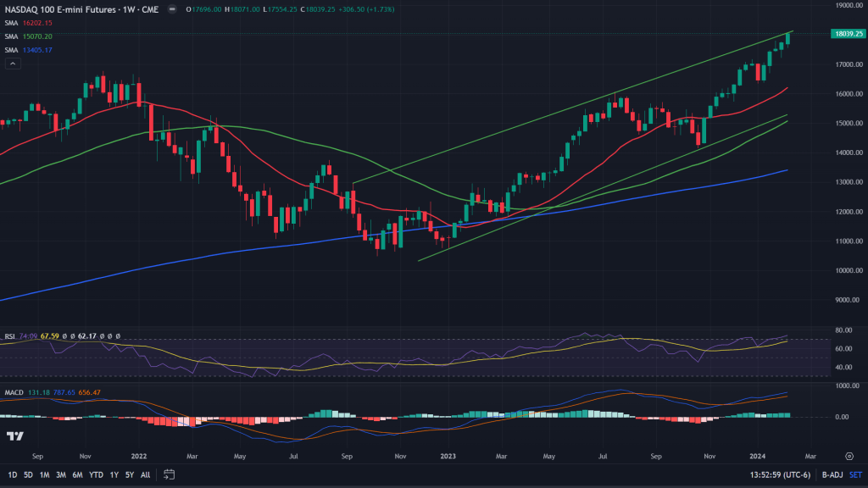
Task: Switch to the 1M range
Action: click(44, 474)
